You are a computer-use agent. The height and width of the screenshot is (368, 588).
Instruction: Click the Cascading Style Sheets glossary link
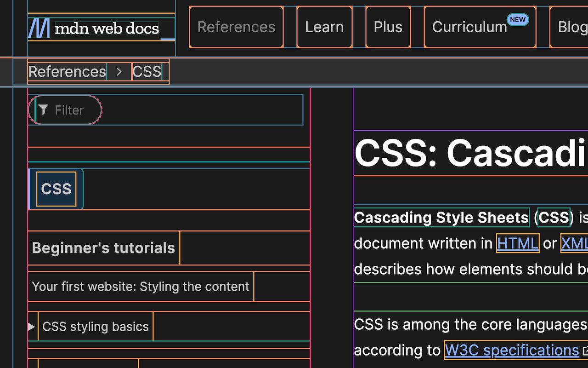point(441,217)
